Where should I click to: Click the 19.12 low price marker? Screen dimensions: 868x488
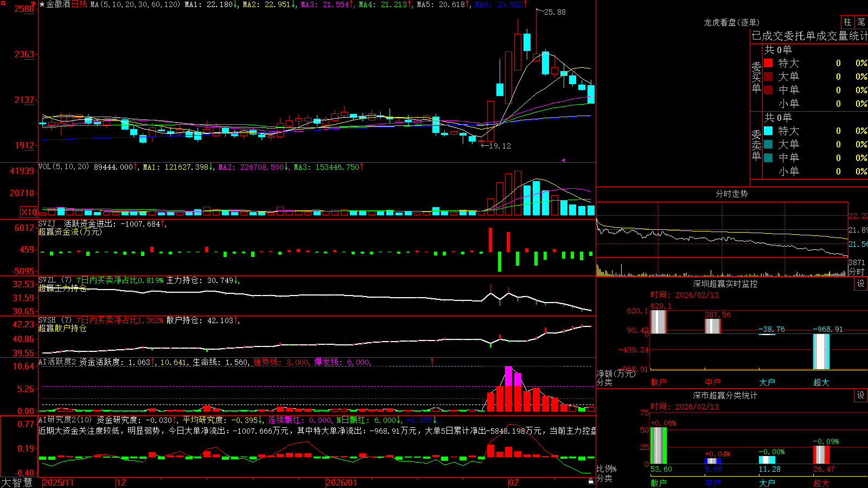(x=500, y=146)
